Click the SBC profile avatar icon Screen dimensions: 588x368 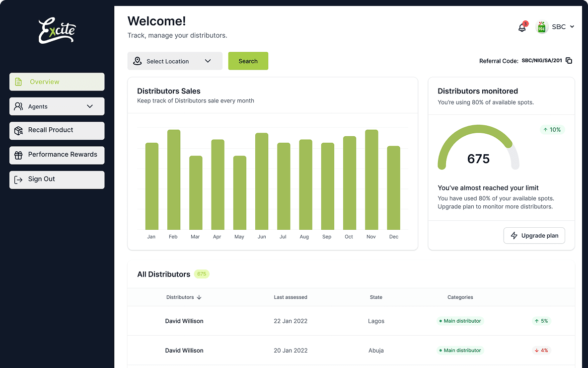click(541, 27)
